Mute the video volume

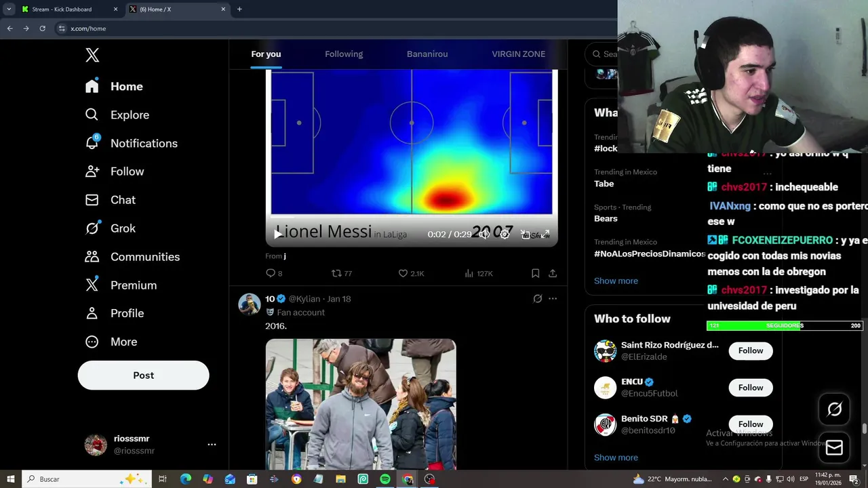pyautogui.click(x=484, y=235)
